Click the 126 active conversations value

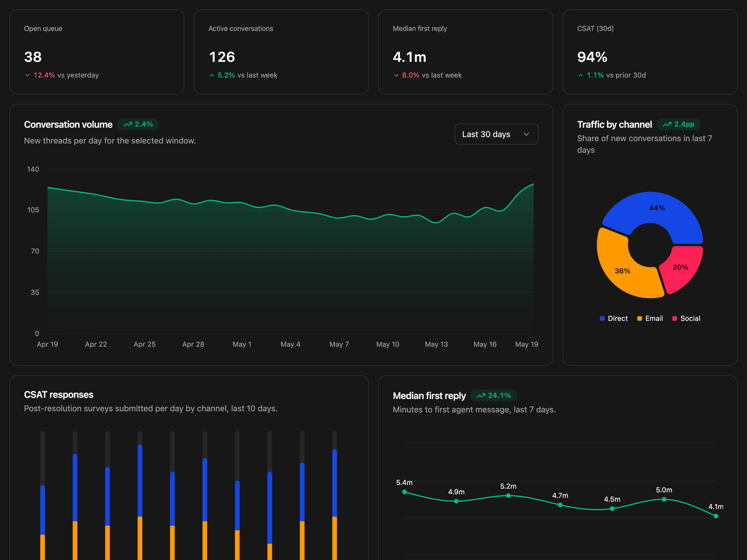(x=222, y=57)
